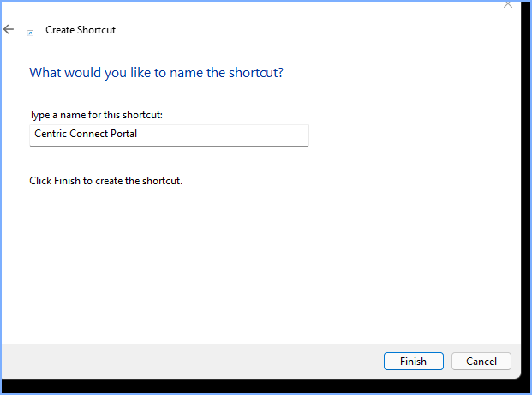Click the "Create Shortcut" window title text
This screenshot has width=532, height=395.
pyautogui.click(x=81, y=30)
